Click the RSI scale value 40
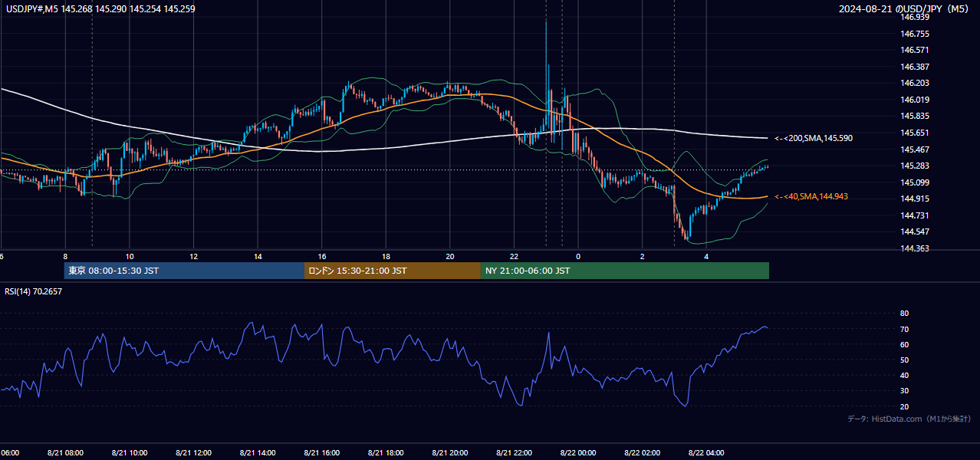The height and width of the screenshot is (460, 980). coord(904,376)
